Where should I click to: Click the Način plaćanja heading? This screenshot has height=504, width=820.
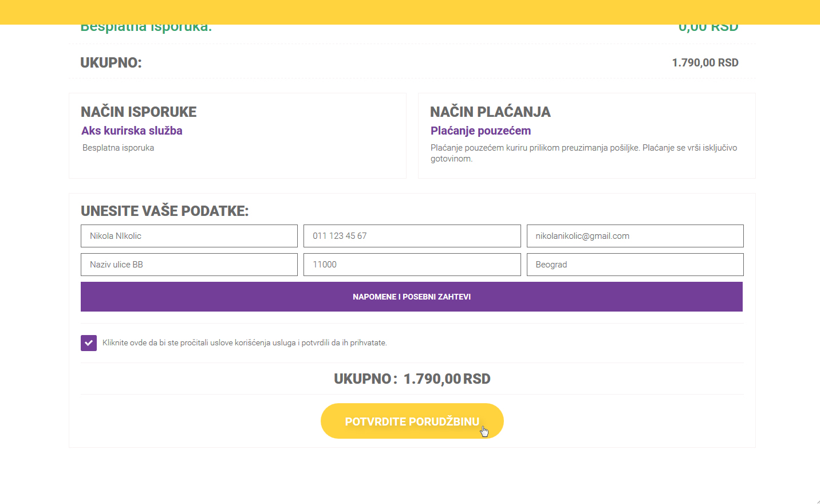(490, 112)
